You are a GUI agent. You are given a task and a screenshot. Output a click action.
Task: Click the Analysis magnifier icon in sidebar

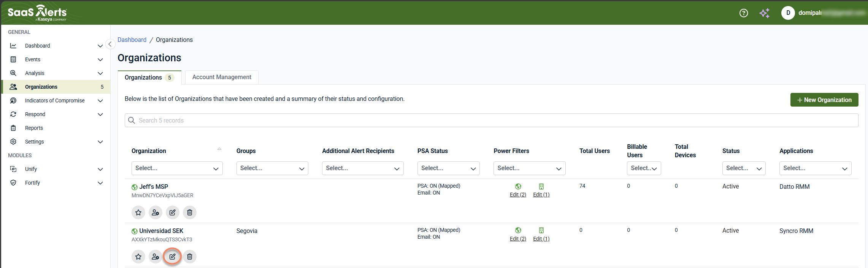pyautogui.click(x=13, y=73)
